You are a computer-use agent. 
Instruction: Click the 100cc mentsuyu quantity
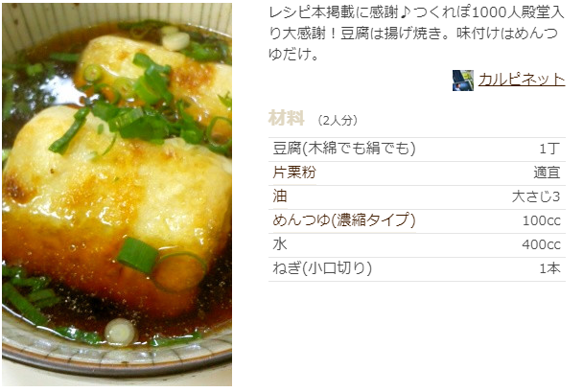(542, 220)
